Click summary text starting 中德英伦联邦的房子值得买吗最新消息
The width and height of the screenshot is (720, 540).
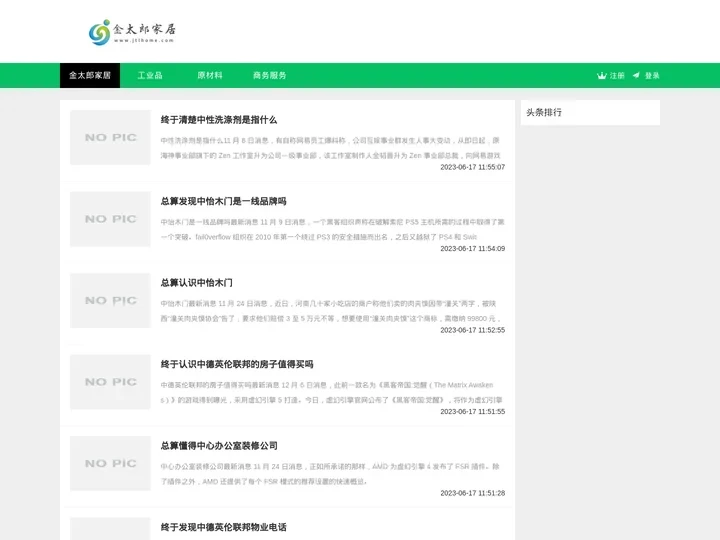[x=332, y=392]
